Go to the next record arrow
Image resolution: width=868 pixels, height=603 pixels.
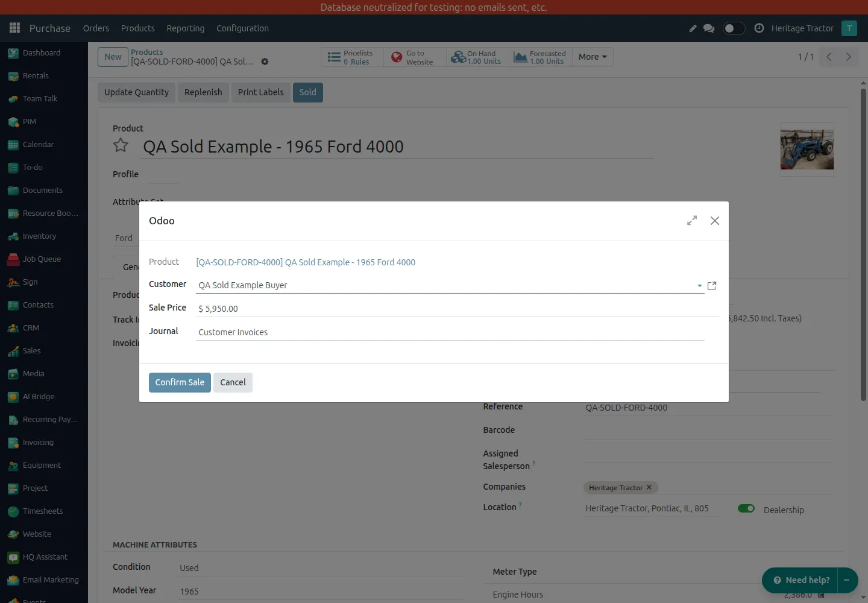tap(849, 57)
